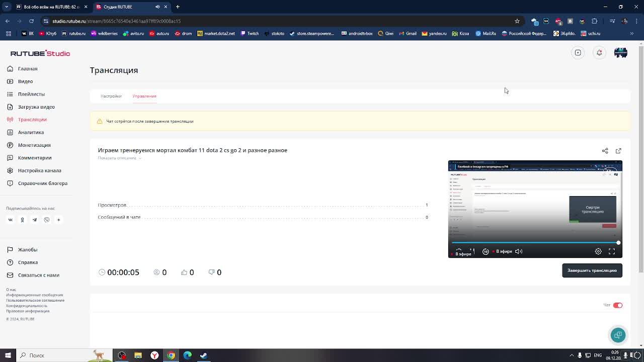
Task: Enter fullscreen in stream player
Action: pos(612,251)
